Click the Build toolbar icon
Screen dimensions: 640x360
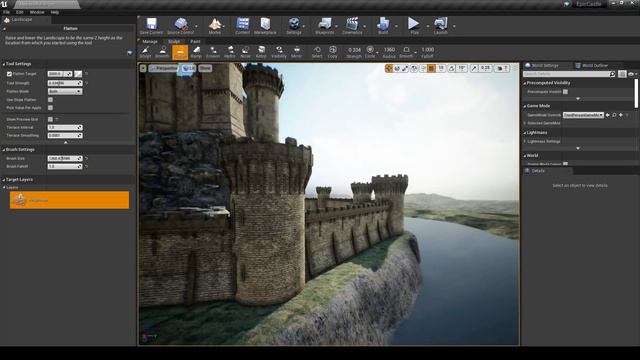point(383,26)
